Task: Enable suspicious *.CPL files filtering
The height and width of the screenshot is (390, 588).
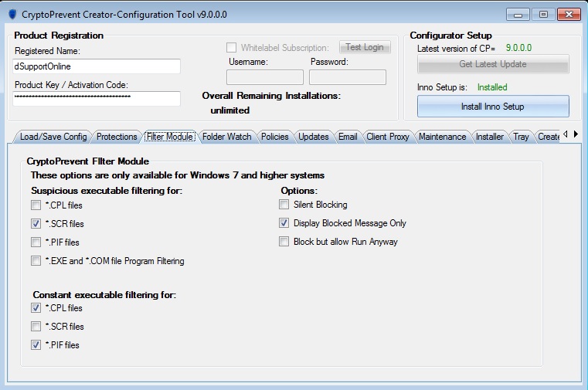Action: pos(36,205)
